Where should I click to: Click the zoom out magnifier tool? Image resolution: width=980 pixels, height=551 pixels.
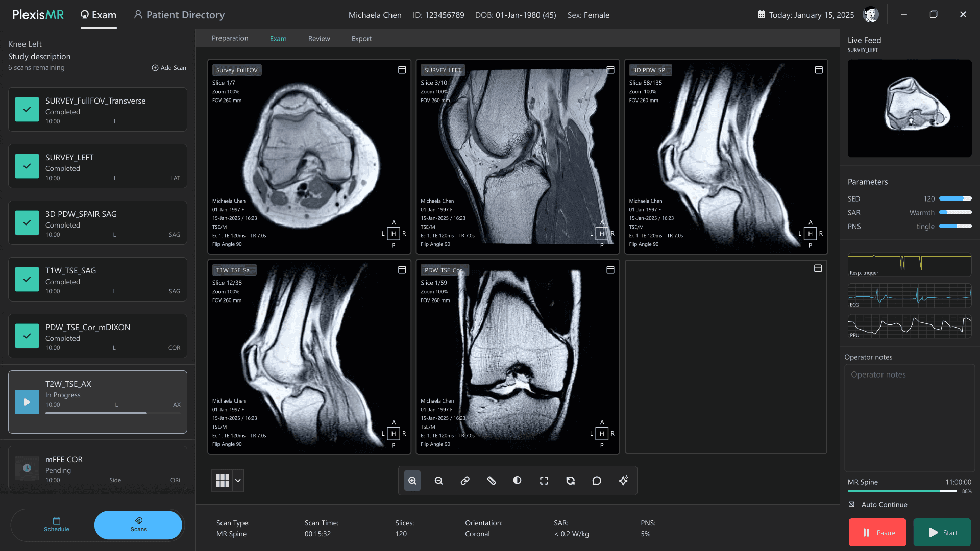438,481
